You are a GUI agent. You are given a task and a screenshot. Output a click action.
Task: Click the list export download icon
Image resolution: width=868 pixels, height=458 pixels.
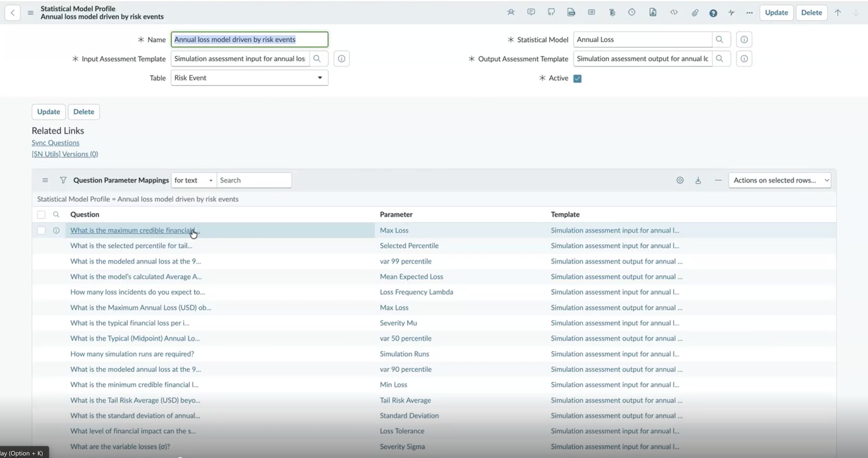coord(698,180)
